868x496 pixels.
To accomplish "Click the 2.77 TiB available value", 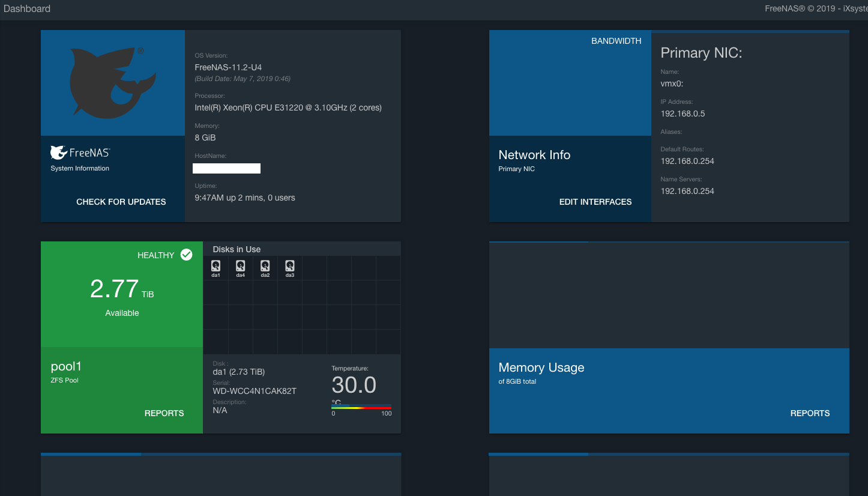I will pyautogui.click(x=122, y=289).
